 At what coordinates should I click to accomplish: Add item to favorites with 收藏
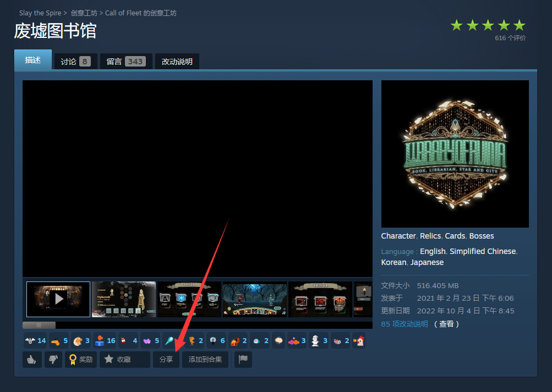[124, 360]
